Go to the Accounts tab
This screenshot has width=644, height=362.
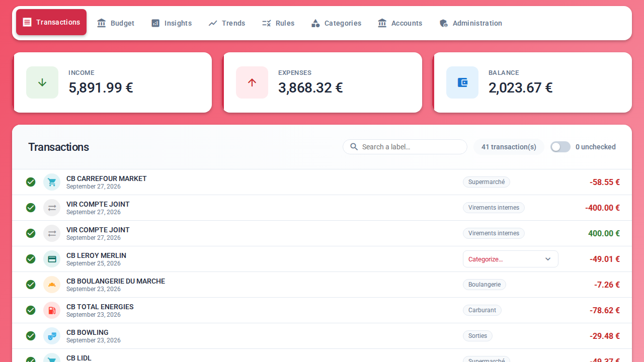click(x=400, y=23)
